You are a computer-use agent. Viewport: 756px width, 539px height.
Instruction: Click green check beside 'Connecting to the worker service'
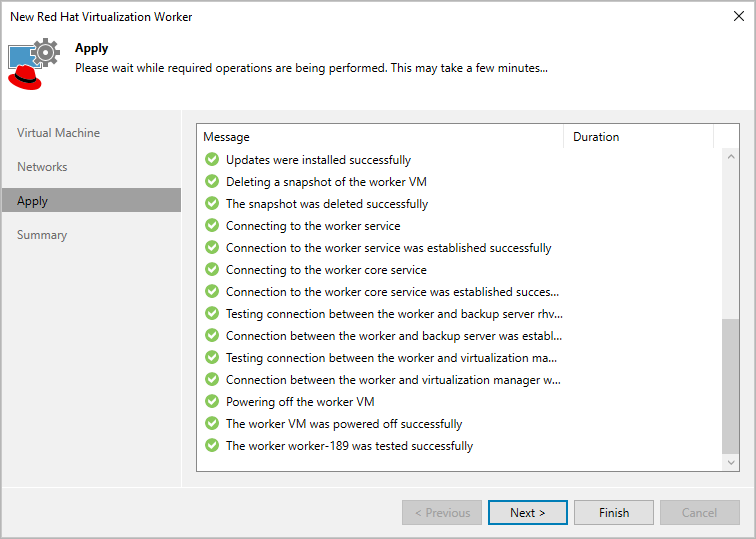(x=212, y=225)
